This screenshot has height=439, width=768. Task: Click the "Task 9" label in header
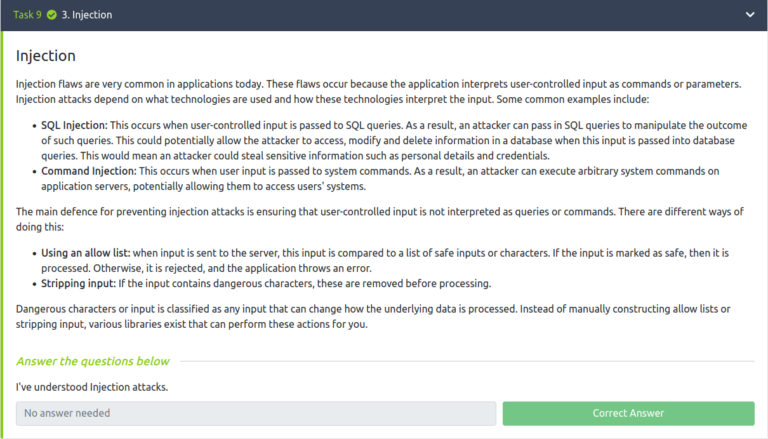[x=27, y=15]
